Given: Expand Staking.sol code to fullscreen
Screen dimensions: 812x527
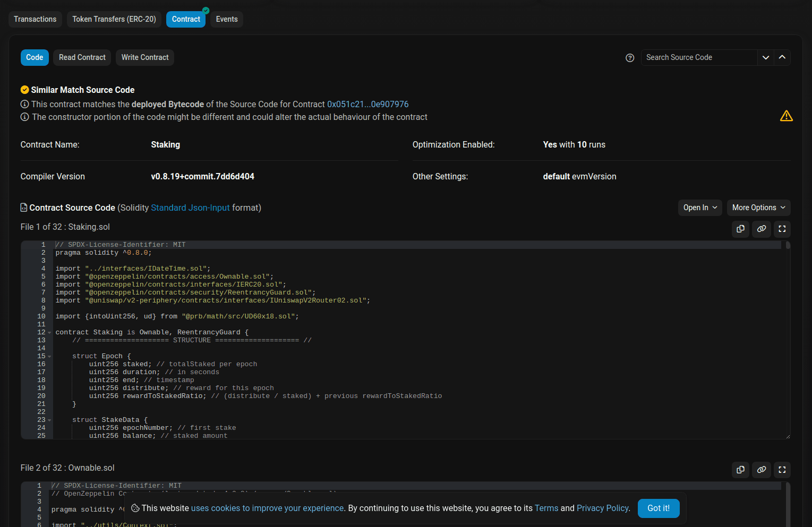Looking at the screenshot, I should (x=782, y=229).
